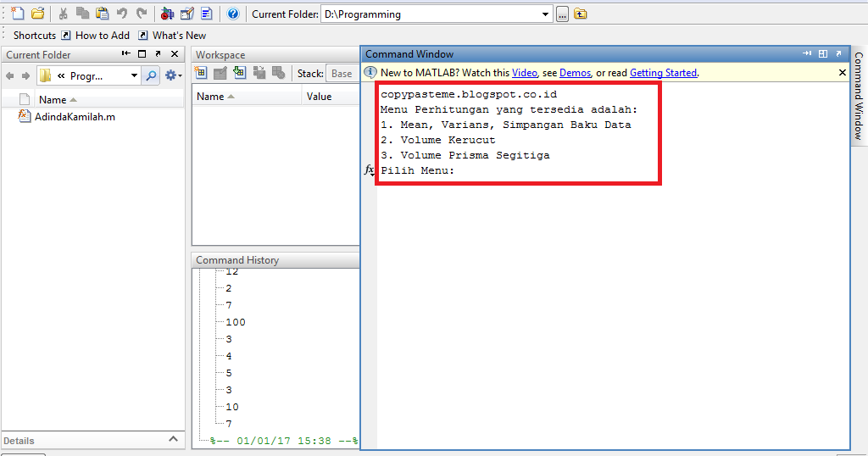Open the How to Add shortcut
868x456 pixels.
click(95, 36)
